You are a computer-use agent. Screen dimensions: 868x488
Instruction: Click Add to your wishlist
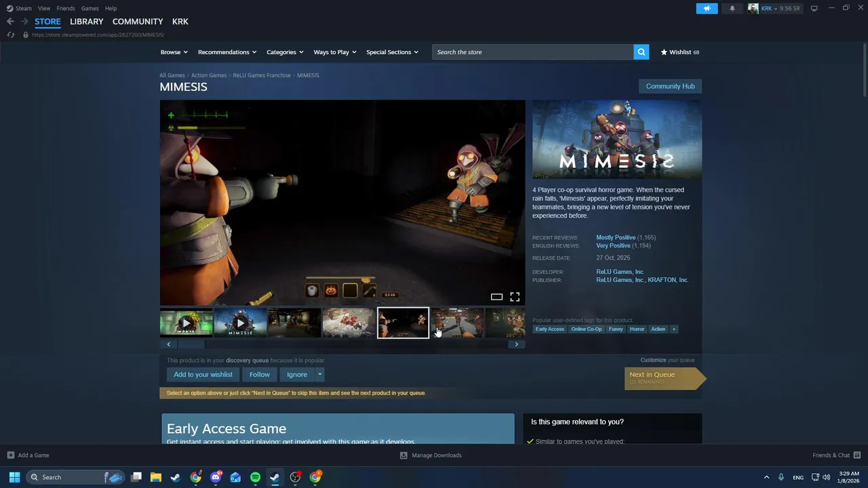(203, 374)
